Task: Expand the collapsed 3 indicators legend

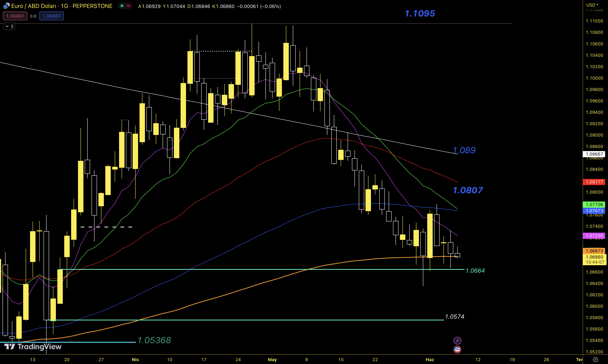Action: (9, 26)
